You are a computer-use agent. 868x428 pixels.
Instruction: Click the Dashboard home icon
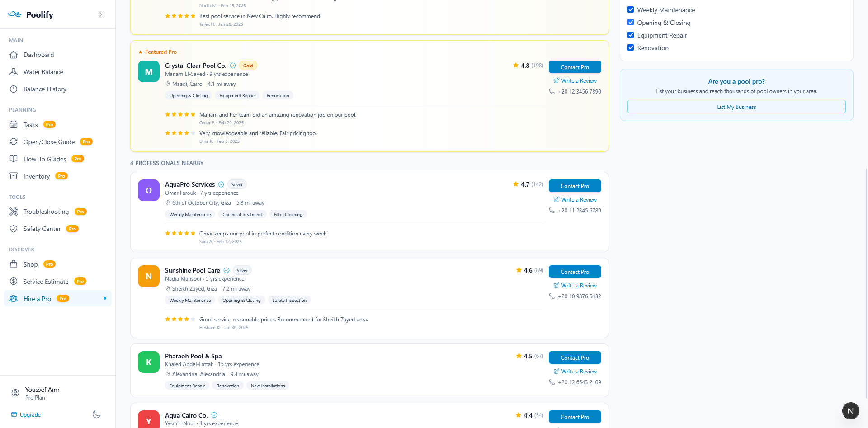click(14, 55)
